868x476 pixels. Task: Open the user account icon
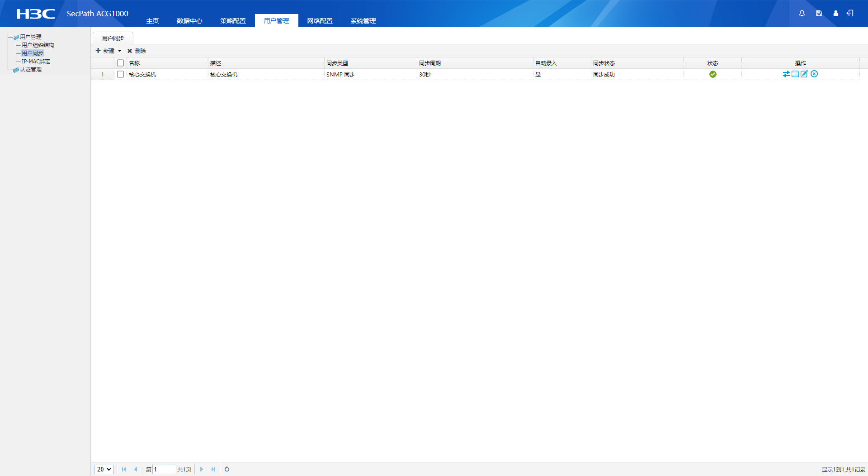[x=836, y=14]
